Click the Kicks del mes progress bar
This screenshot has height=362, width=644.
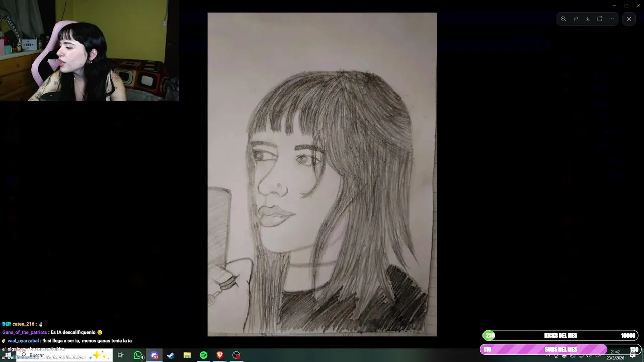click(560, 336)
